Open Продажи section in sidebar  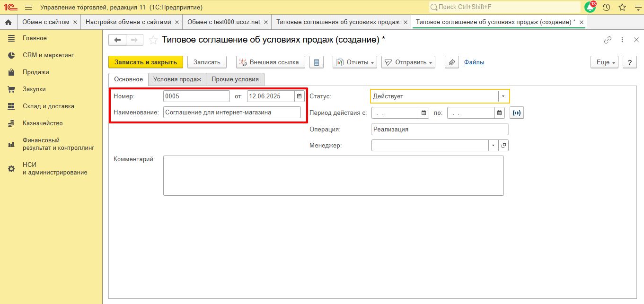tap(36, 72)
